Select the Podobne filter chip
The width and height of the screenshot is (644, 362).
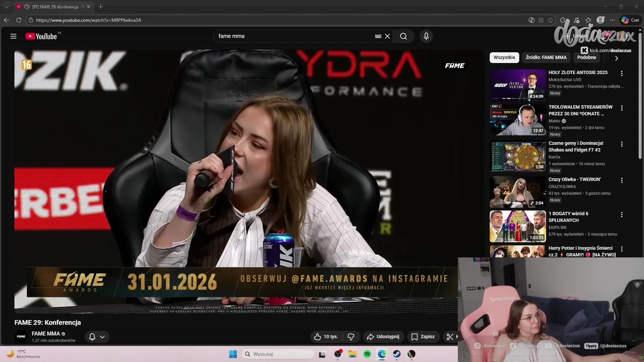pos(587,57)
